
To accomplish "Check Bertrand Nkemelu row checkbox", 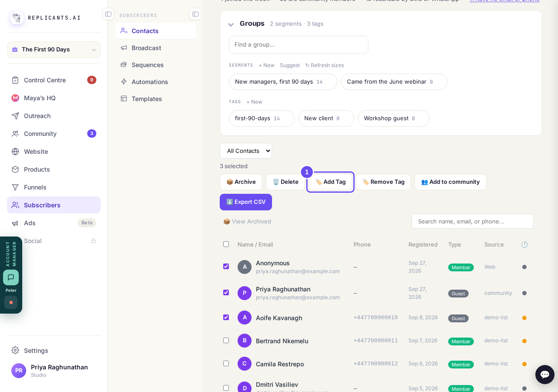I will pos(226,341).
